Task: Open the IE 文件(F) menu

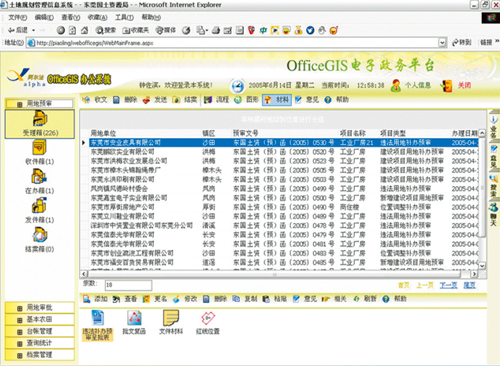Action: [x=18, y=17]
